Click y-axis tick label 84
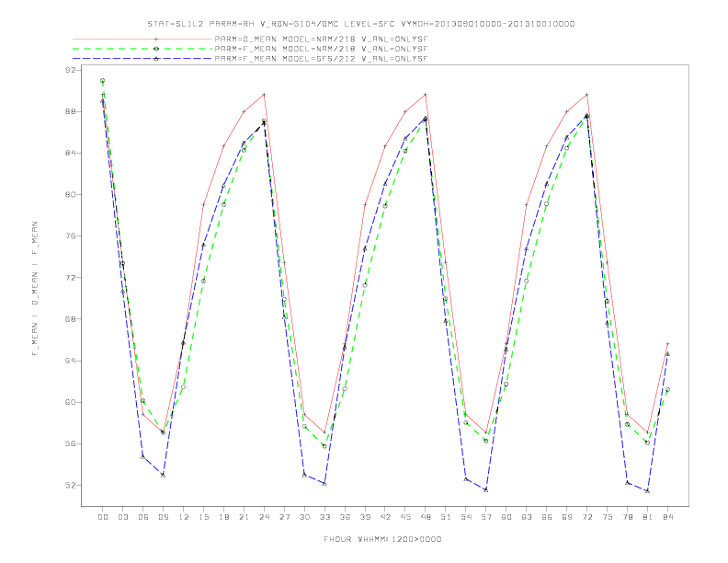The image size is (728, 563). 72,153
